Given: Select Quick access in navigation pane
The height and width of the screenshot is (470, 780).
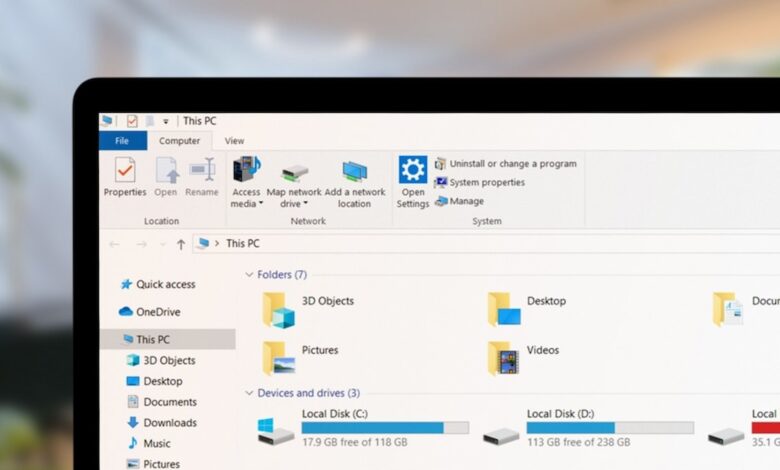Looking at the screenshot, I should click(159, 284).
